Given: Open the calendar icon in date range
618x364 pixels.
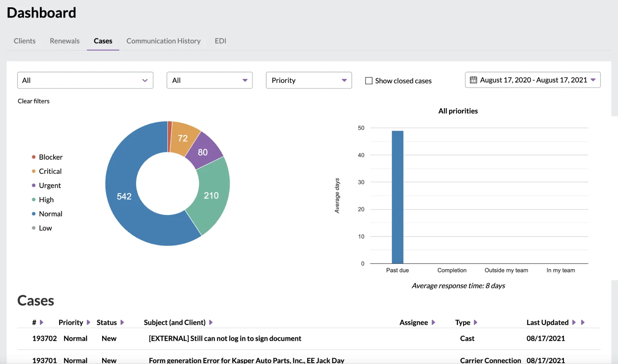Looking at the screenshot, I should click(x=473, y=80).
